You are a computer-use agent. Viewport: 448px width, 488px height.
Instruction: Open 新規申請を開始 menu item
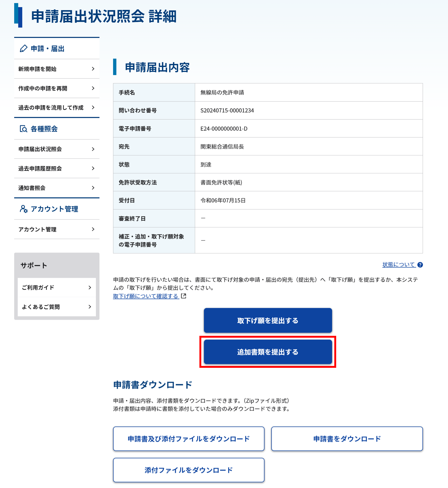coord(57,69)
